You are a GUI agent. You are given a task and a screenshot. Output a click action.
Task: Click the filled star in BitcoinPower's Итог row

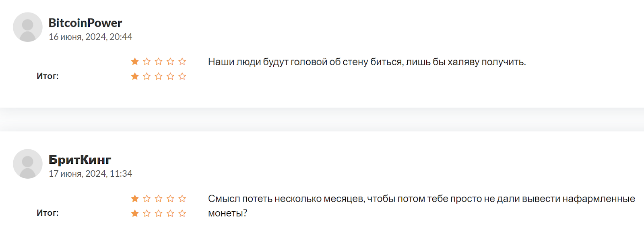135,76
